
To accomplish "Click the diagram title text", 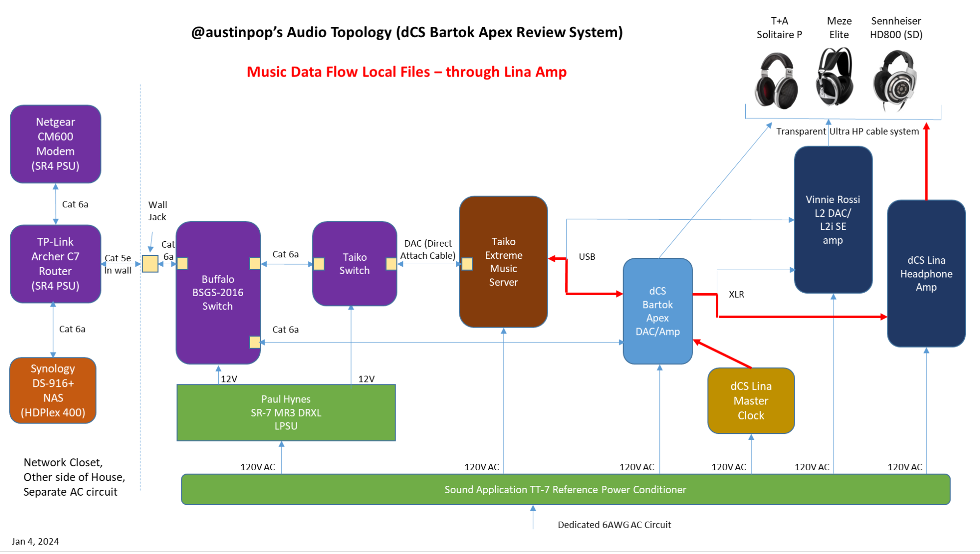I will (407, 32).
